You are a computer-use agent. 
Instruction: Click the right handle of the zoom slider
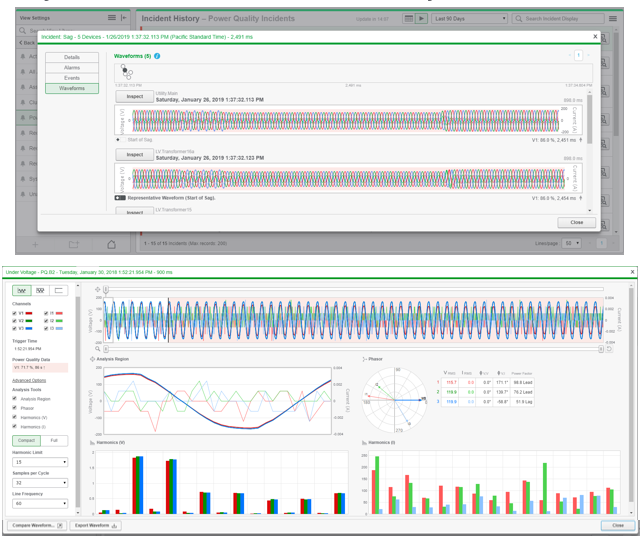tap(601, 349)
